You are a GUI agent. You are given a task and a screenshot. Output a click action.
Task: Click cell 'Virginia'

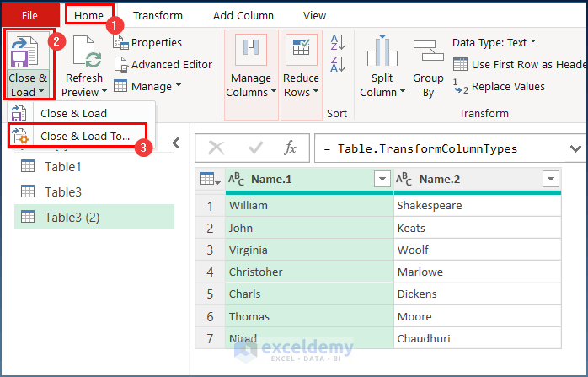pos(309,250)
